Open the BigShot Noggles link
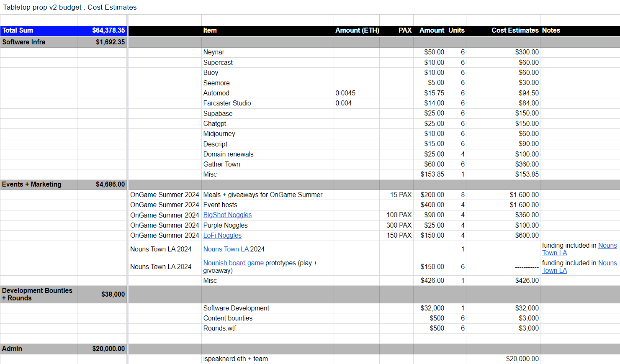Screen dimensions: 620x364 coord(227,215)
